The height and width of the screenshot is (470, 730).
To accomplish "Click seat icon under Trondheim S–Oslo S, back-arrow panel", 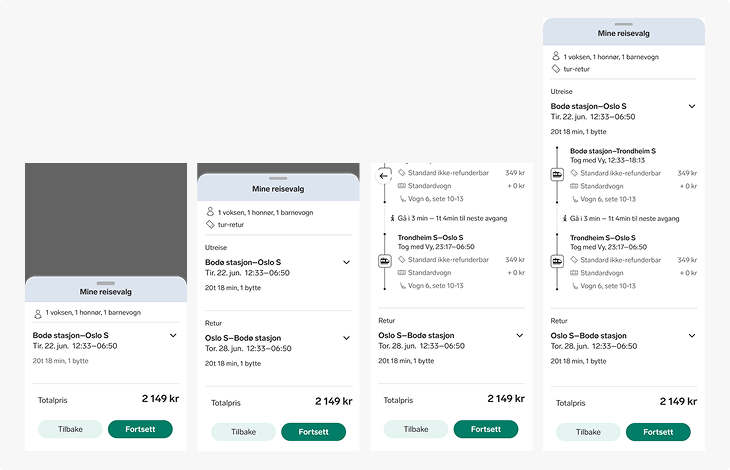I will point(403,285).
